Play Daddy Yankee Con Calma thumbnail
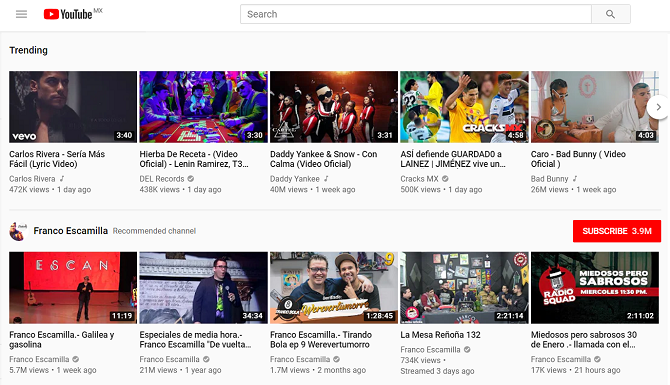 (334, 107)
